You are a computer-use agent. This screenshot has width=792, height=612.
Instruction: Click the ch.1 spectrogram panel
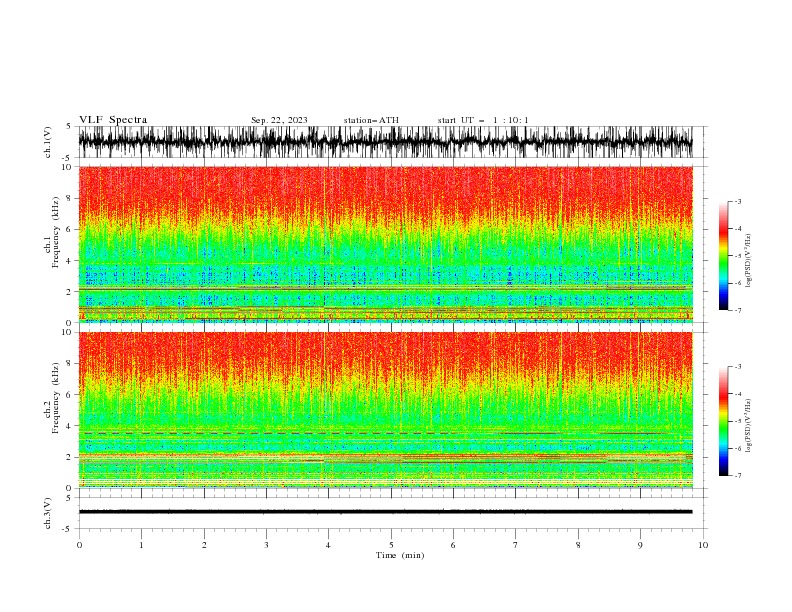pyautogui.click(x=385, y=244)
